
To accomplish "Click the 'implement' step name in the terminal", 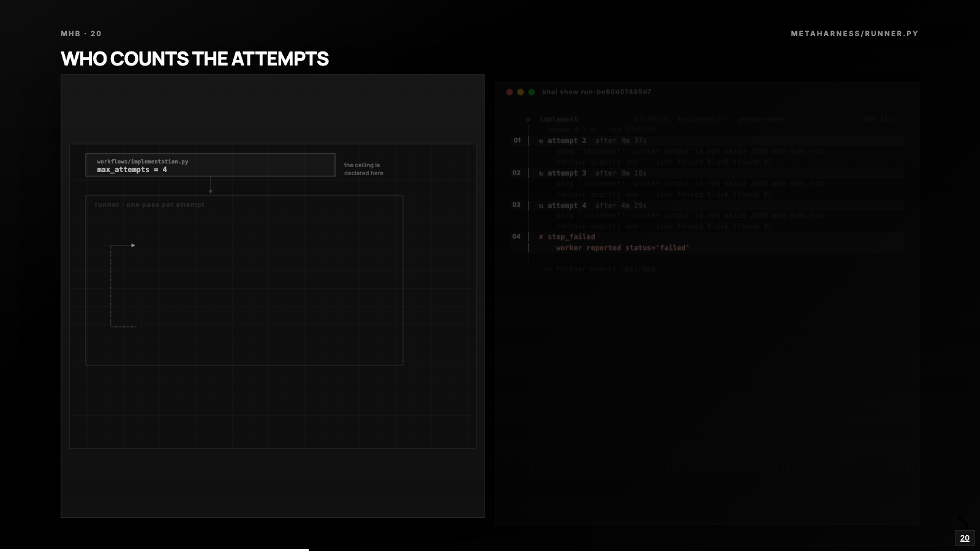I will [x=558, y=119].
